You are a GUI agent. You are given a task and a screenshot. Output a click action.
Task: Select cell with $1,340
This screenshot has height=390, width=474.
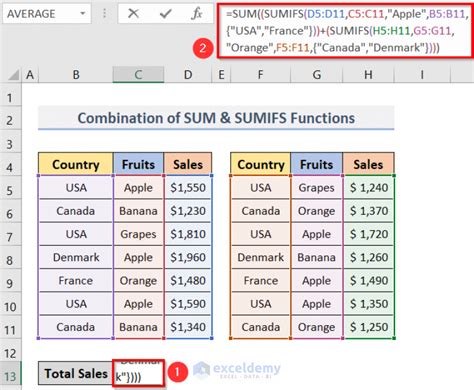click(x=188, y=327)
